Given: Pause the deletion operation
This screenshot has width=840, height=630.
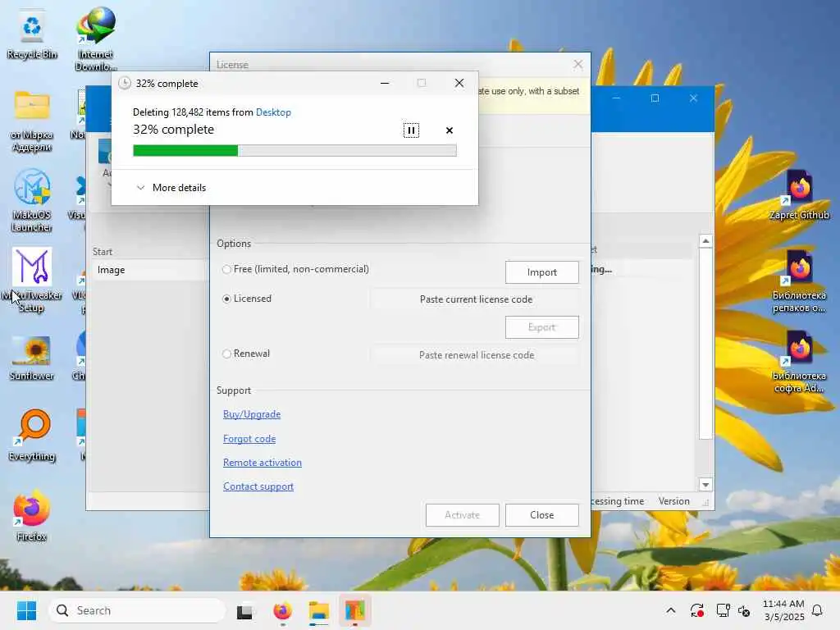Looking at the screenshot, I should point(411,130).
